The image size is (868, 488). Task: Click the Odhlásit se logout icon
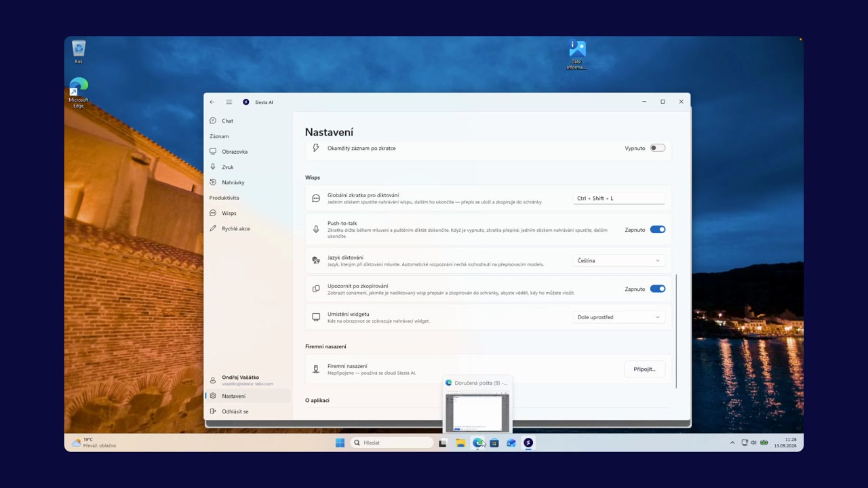click(x=213, y=411)
